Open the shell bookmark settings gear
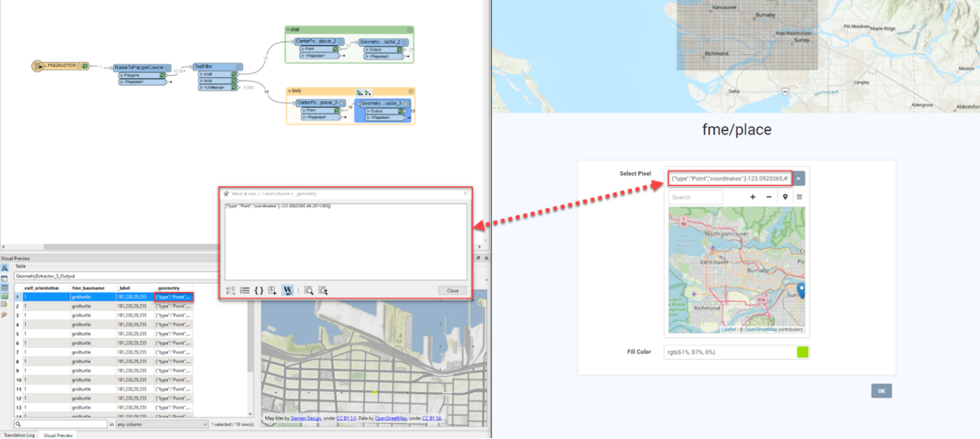The image size is (980, 439). (410, 30)
